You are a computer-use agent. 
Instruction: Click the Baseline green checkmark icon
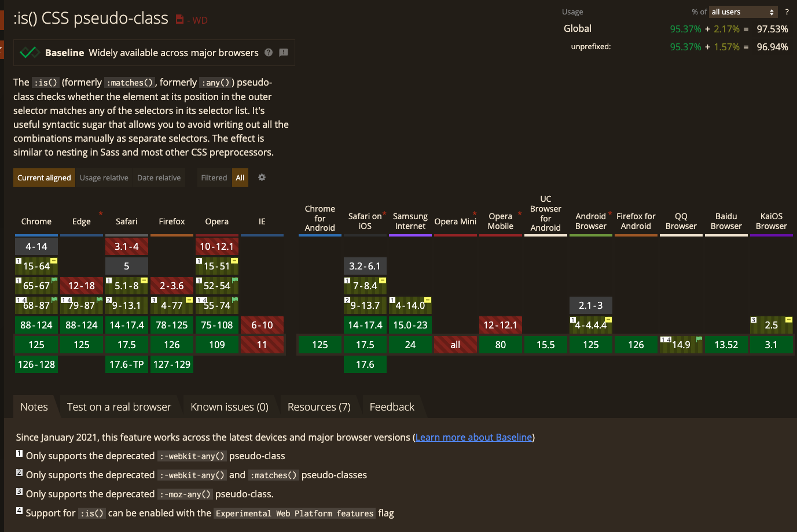pos(30,53)
